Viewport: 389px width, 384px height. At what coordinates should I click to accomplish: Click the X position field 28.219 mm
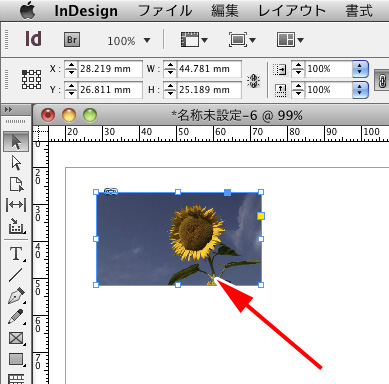(x=110, y=69)
